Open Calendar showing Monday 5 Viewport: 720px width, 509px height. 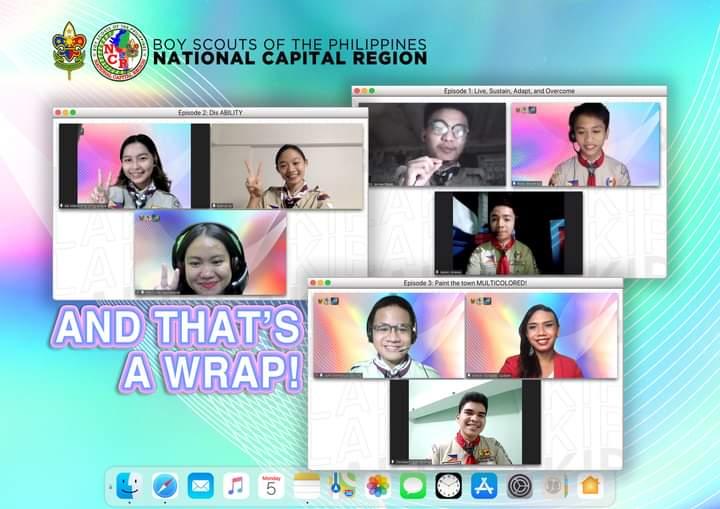click(271, 486)
